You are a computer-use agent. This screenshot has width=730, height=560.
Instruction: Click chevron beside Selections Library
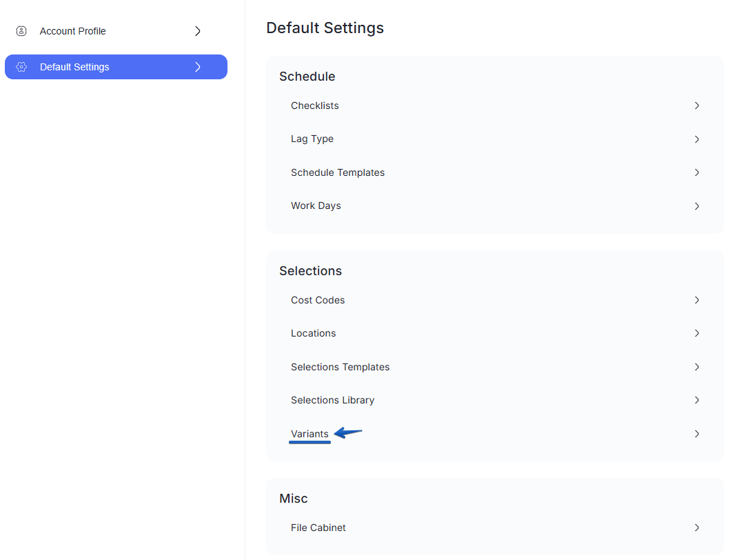(x=697, y=400)
